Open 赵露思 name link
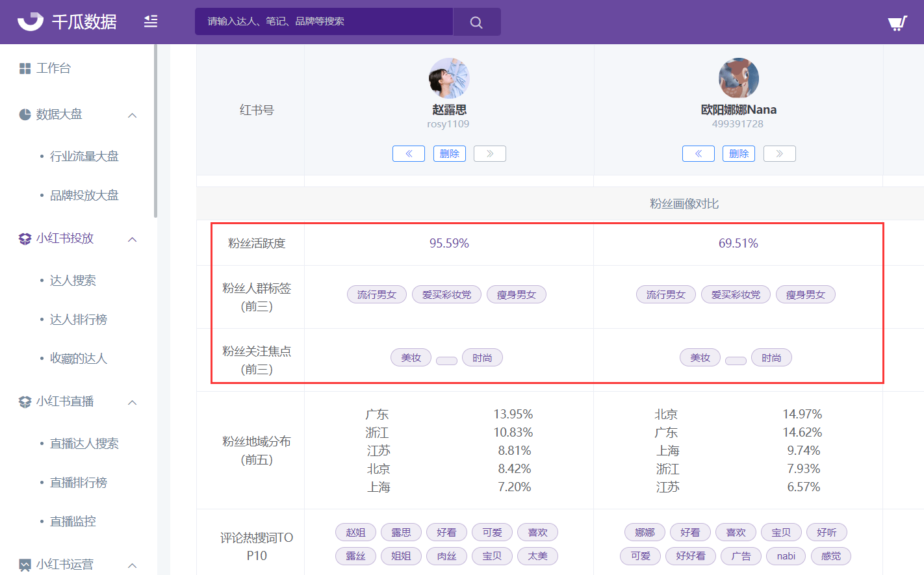 (x=449, y=110)
